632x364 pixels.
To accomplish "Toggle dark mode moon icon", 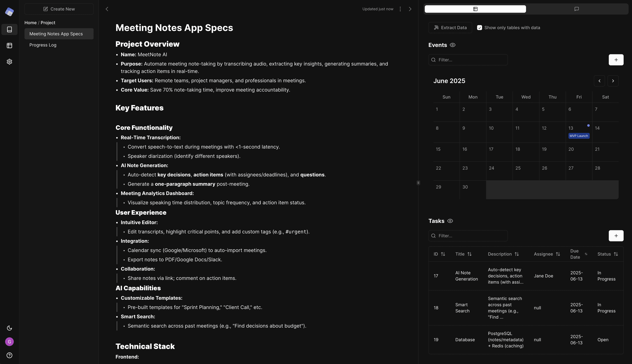I will pos(10,328).
